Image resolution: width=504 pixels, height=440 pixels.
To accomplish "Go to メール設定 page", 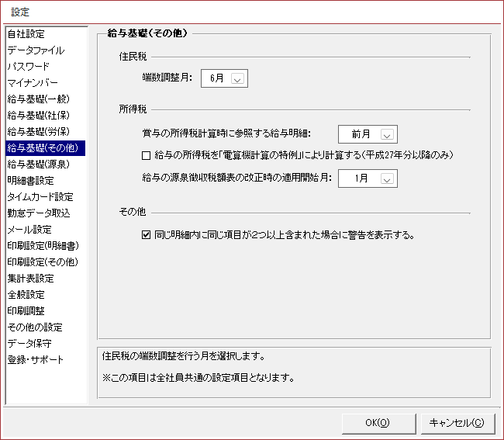I will tap(29, 230).
